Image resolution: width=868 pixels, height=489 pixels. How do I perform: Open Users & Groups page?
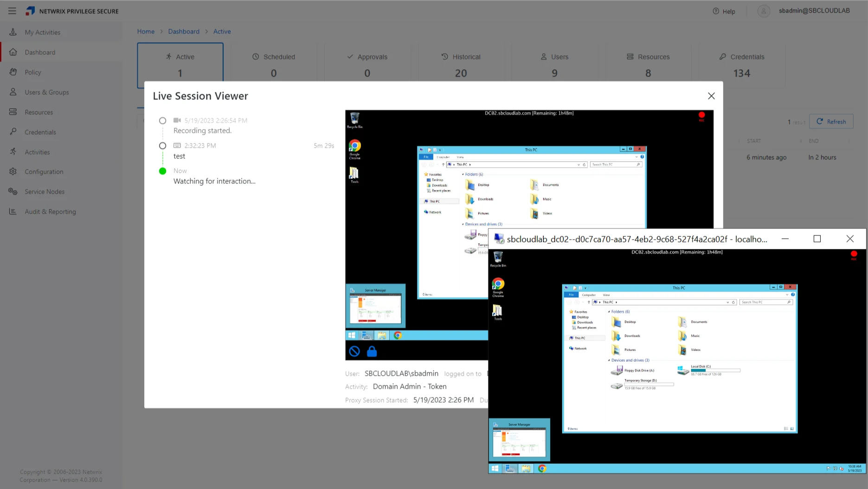click(46, 92)
